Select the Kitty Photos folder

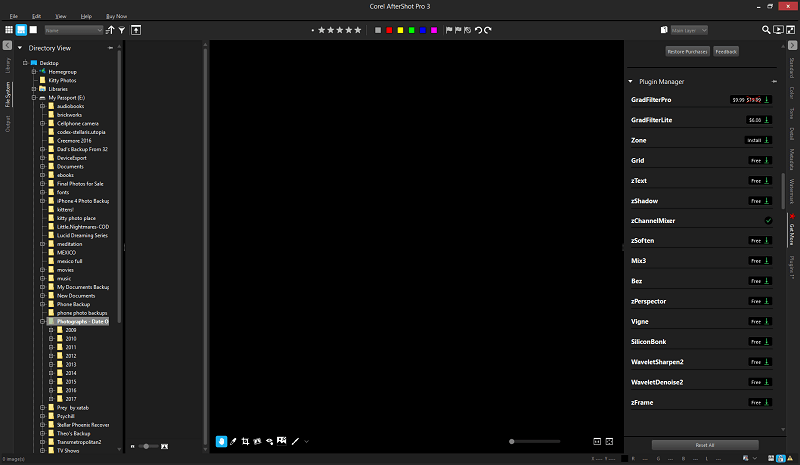point(62,80)
